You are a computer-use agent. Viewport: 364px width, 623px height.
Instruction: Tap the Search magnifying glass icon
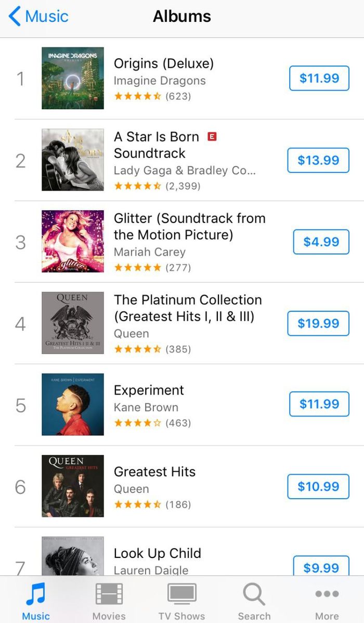[x=254, y=594]
